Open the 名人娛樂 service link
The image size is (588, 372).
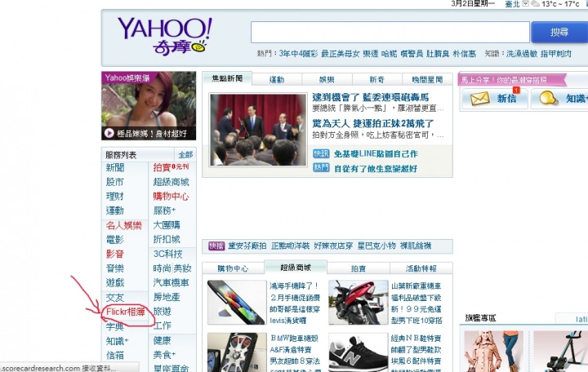tap(124, 225)
